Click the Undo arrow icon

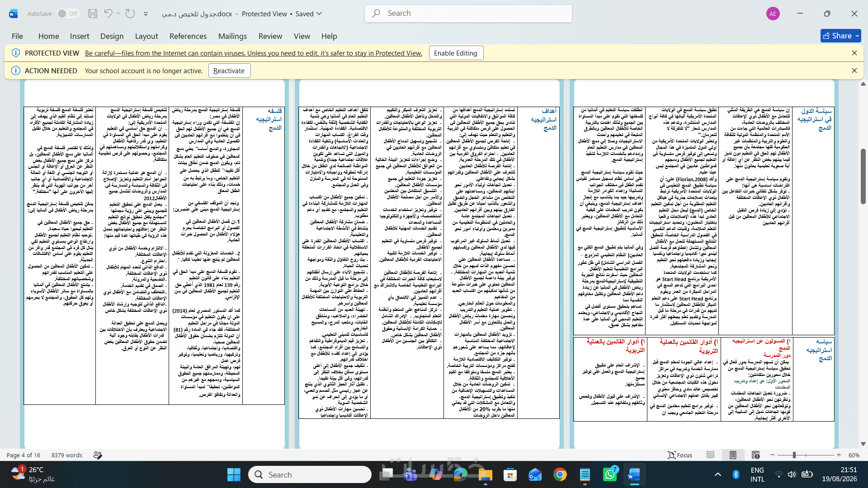(x=108, y=14)
